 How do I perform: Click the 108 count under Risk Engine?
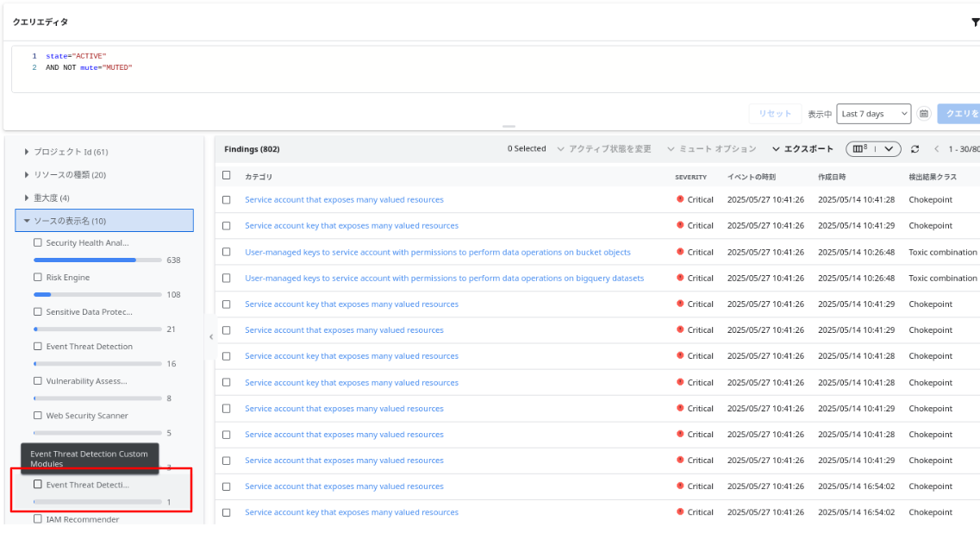click(174, 295)
